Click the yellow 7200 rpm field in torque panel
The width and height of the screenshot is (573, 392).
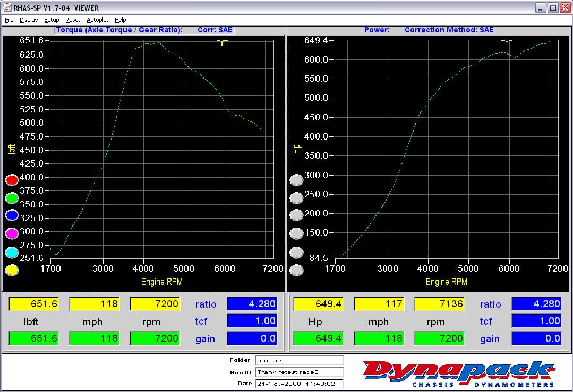click(x=155, y=304)
